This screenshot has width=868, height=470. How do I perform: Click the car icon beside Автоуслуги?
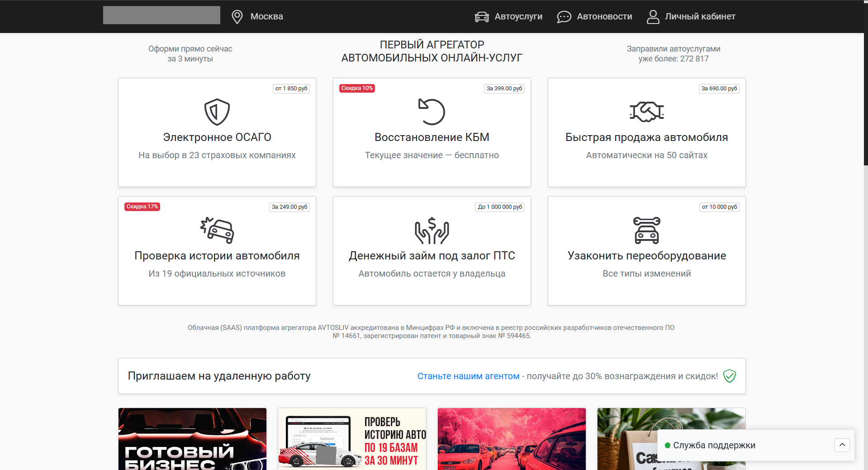[482, 17]
